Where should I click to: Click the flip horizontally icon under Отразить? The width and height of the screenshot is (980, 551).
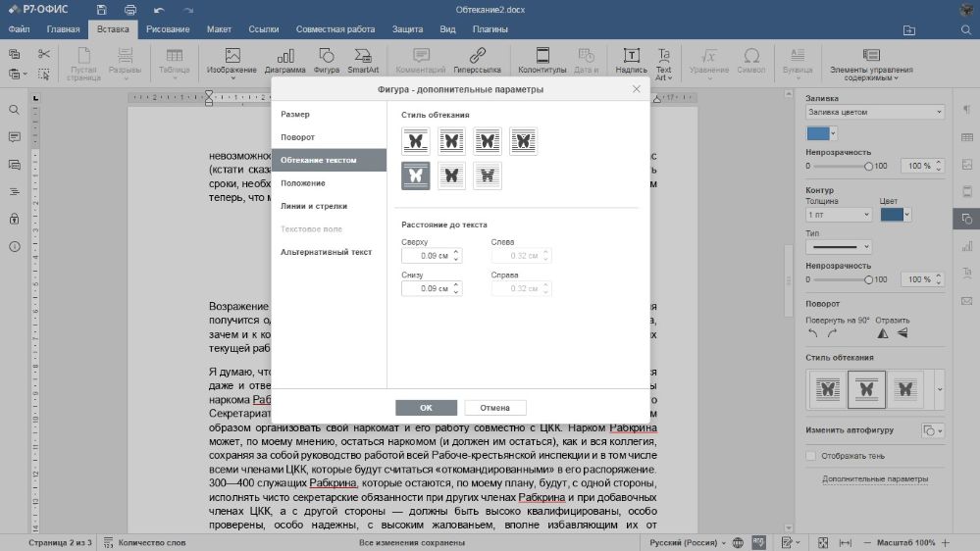882,333
